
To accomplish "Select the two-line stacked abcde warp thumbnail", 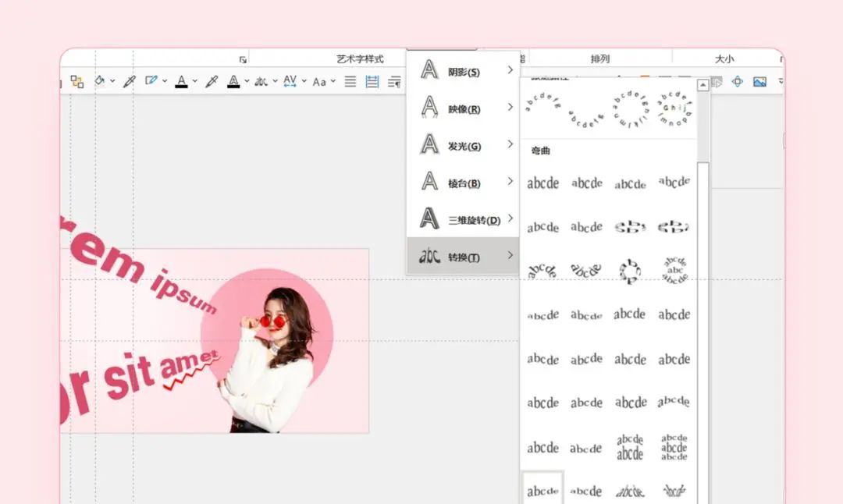I will click(x=630, y=447).
